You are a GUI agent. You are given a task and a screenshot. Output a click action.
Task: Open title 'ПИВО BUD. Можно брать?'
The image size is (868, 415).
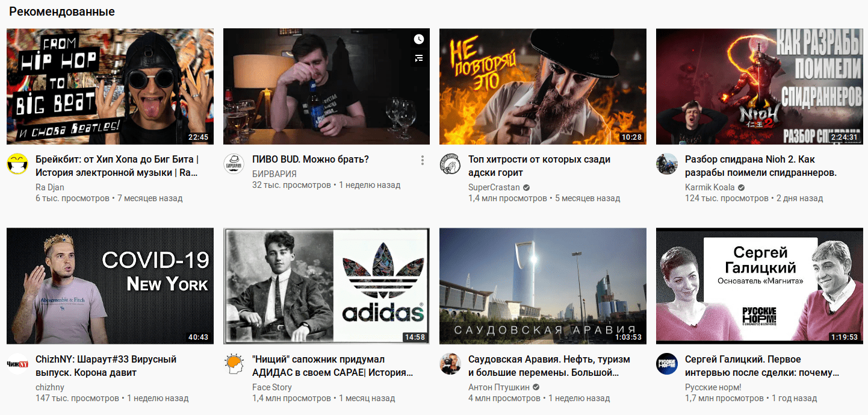click(311, 160)
